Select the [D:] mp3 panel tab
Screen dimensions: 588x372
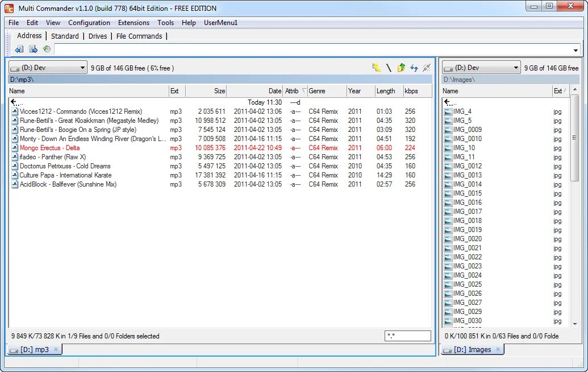pos(35,349)
